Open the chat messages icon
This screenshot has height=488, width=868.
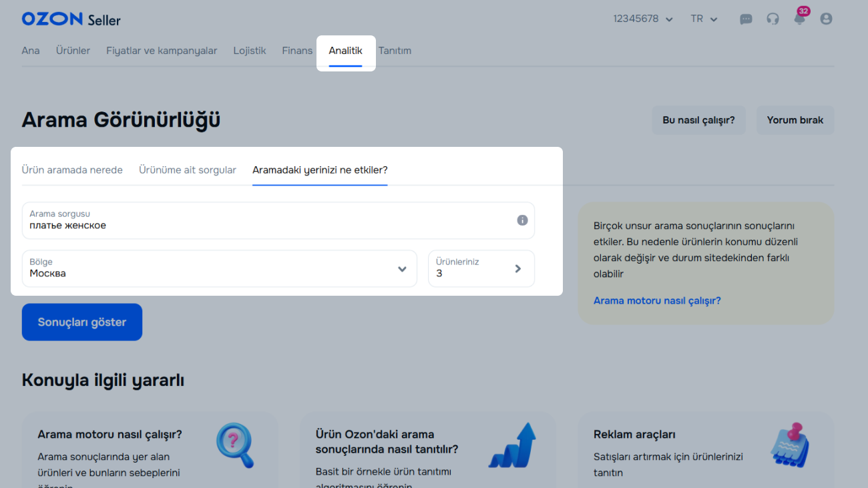[746, 19]
